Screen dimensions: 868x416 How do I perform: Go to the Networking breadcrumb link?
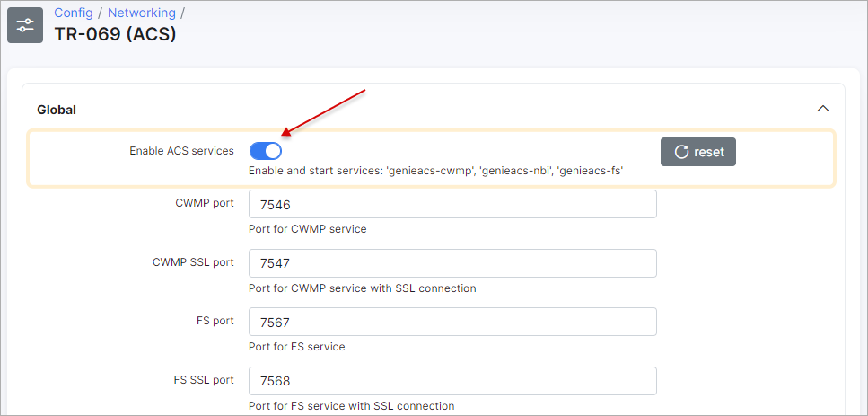142,13
